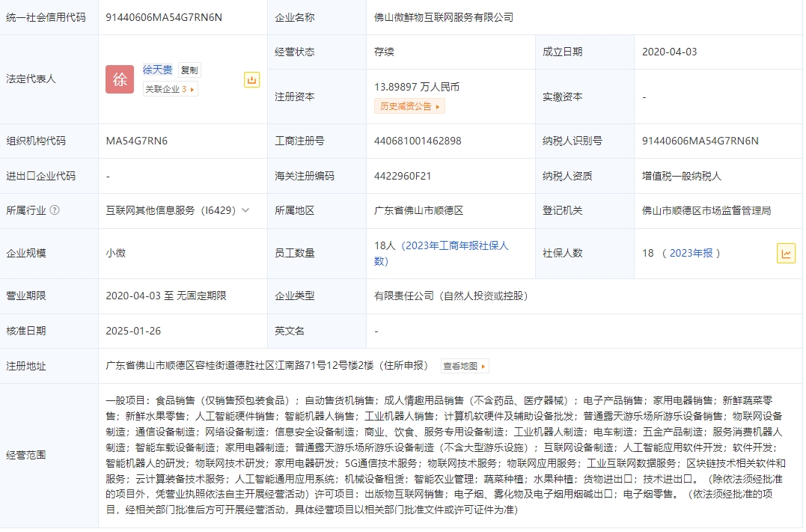806x532 pixels.
Task: Select company name 佛山微鲜物互联网服务有限公司
Action: 444,17
